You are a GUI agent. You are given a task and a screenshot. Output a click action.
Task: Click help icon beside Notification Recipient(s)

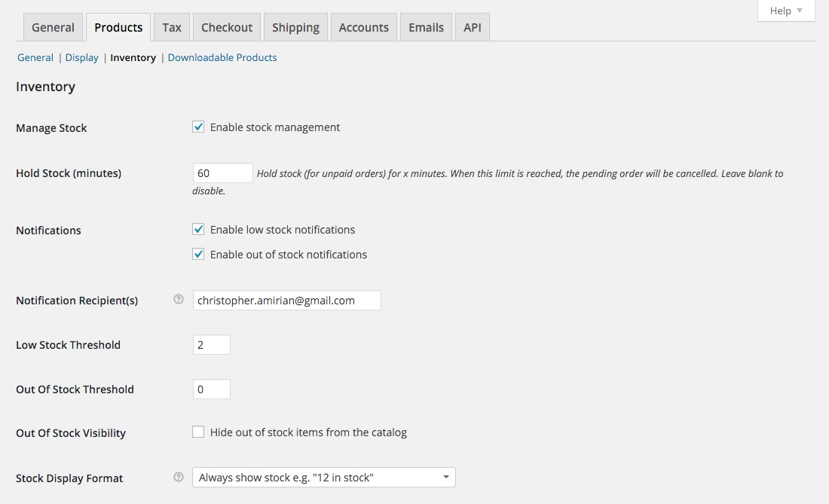[x=179, y=299]
